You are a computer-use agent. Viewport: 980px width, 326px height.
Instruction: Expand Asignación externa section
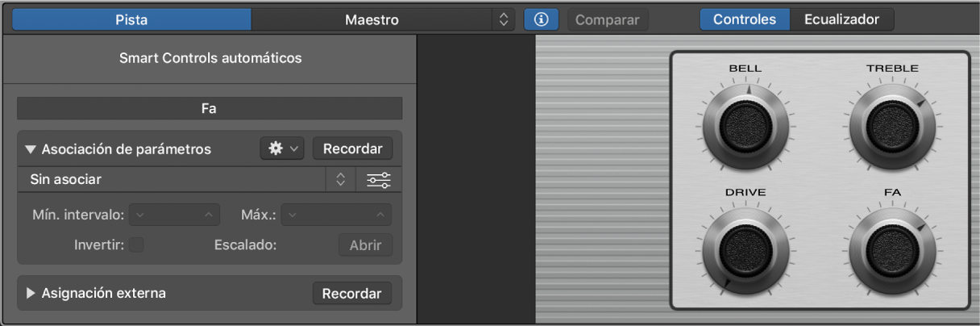31,294
